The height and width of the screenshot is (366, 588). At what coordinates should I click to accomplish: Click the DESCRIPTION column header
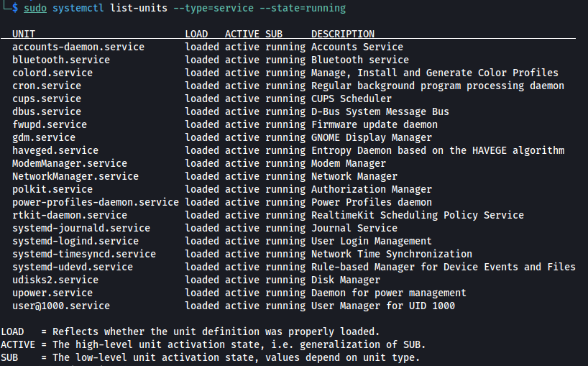(x=343, y=34)
